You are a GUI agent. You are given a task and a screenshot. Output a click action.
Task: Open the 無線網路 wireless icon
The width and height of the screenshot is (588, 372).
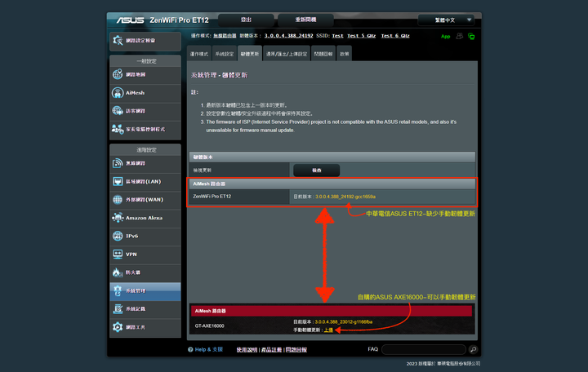pos(118,163)
